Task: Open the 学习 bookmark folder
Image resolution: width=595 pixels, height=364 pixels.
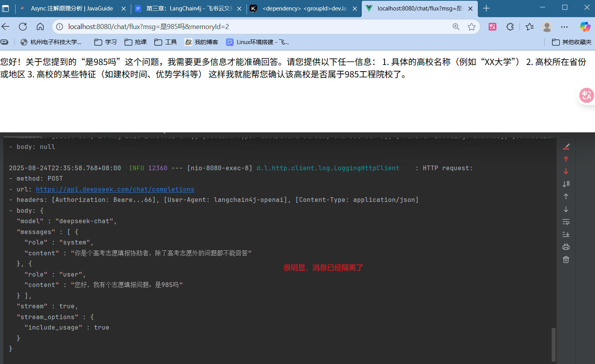Action: pos(105,42)
